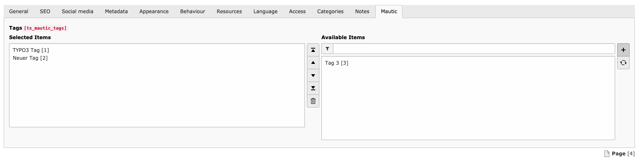The image size is (644, 164).
Task: Move selected item down one position
Action: [x=313, y=75]
